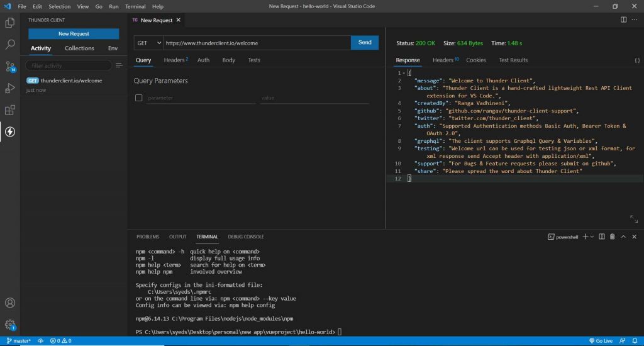644x346 pixels.
Task: Click the parameter value field
Action: pos(314,98)
